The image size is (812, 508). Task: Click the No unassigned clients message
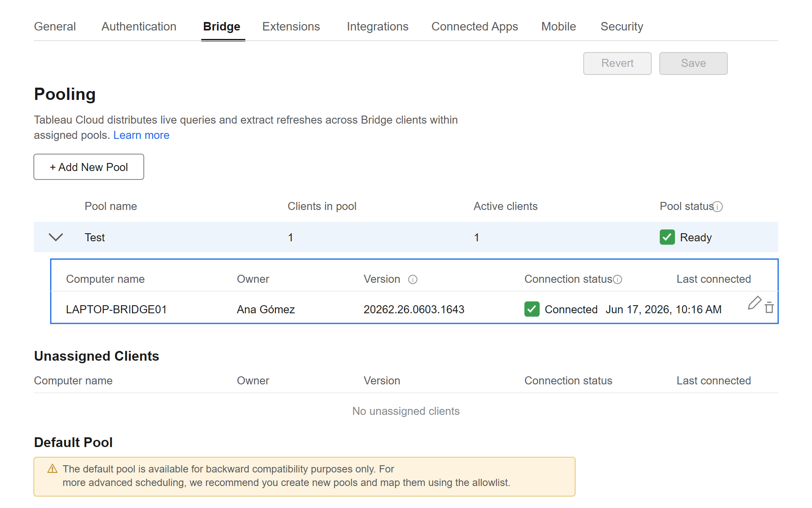tap(406, 411)
